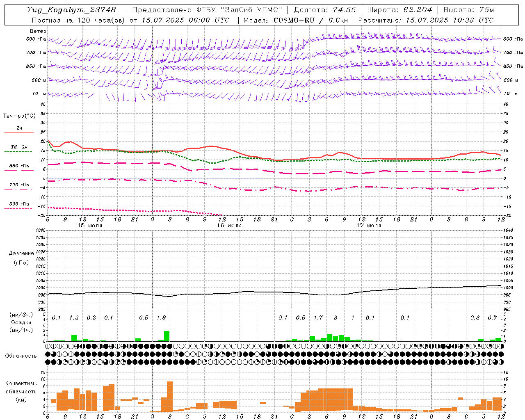
Task: Click the 1.2 precipitation total value
Action: (x=74, y=318)
